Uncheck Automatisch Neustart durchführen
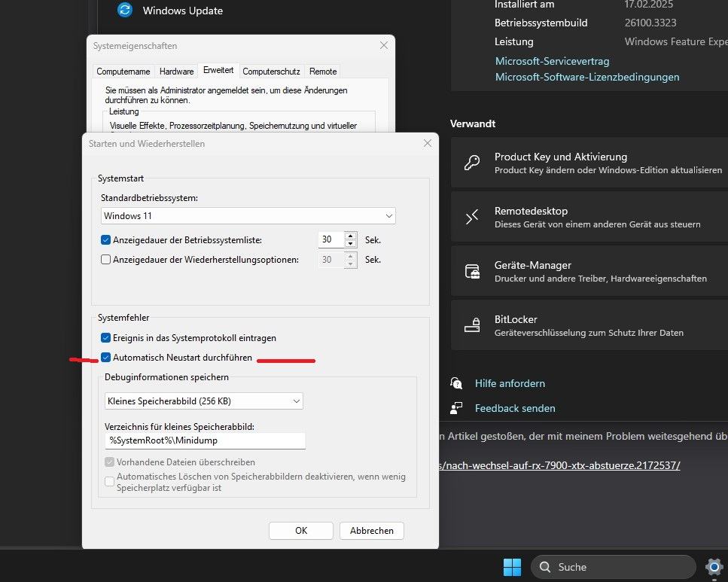The width and height of the screenshot is (728, 582). (105, 357)
